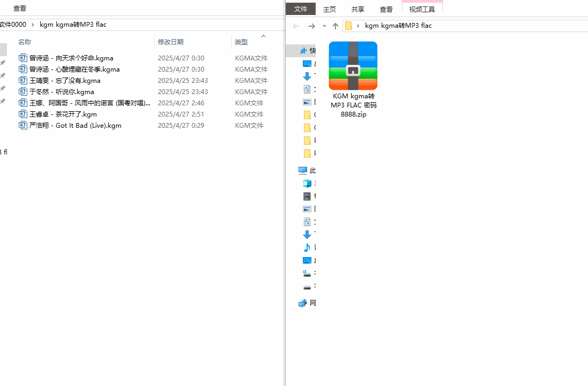The width and height of the screenshot is (588, 386).
Task: Click the icon beside 于冬然 - 听说你.kgma
Action: click(x=23, y=91)
